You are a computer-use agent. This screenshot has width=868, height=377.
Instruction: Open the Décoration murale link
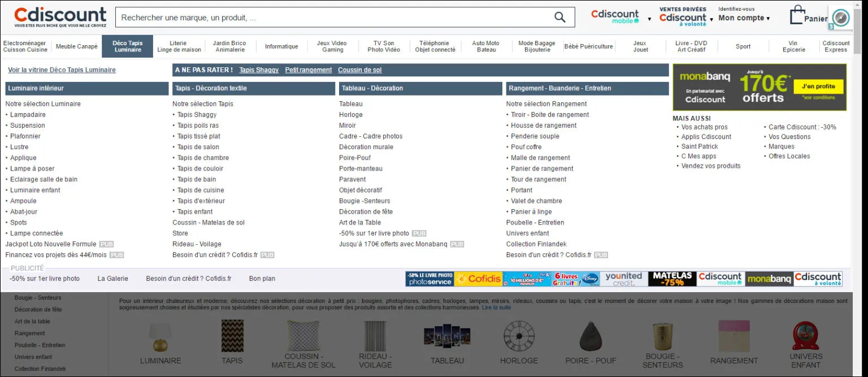tap(366, 147)
